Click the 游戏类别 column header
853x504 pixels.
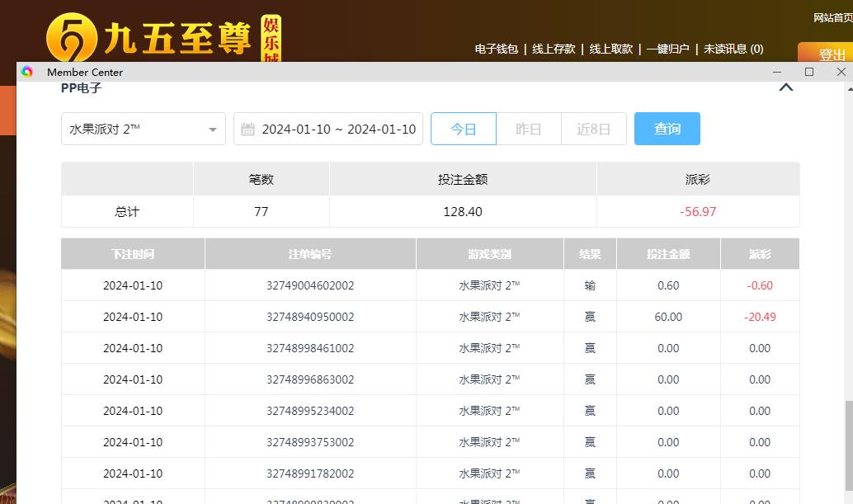point(489,254)
